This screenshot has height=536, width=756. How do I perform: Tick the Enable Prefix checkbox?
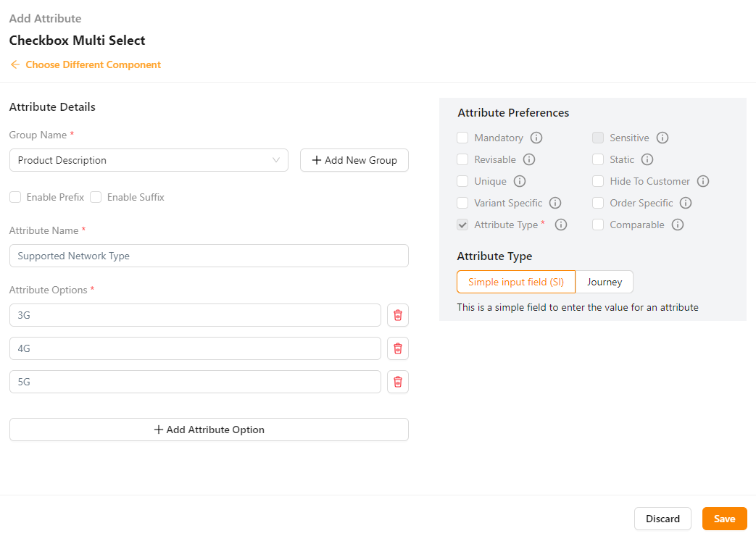click(15, 197)
